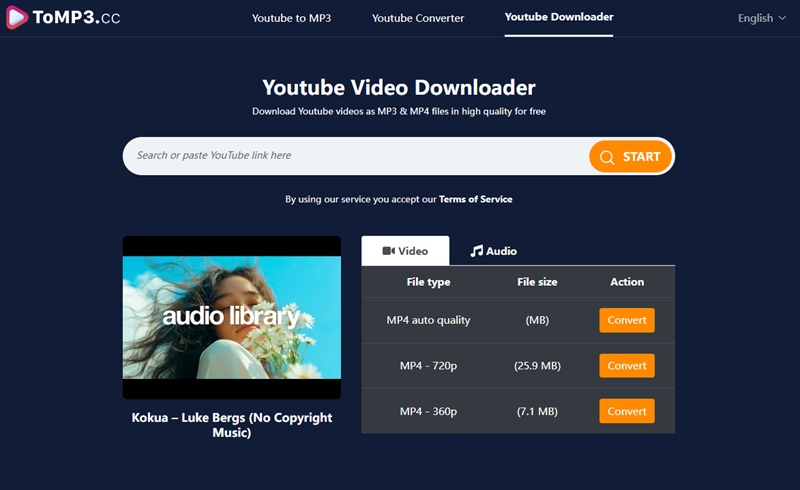
Task: Click the ToMP3.cc site name text
Action: 77,18
